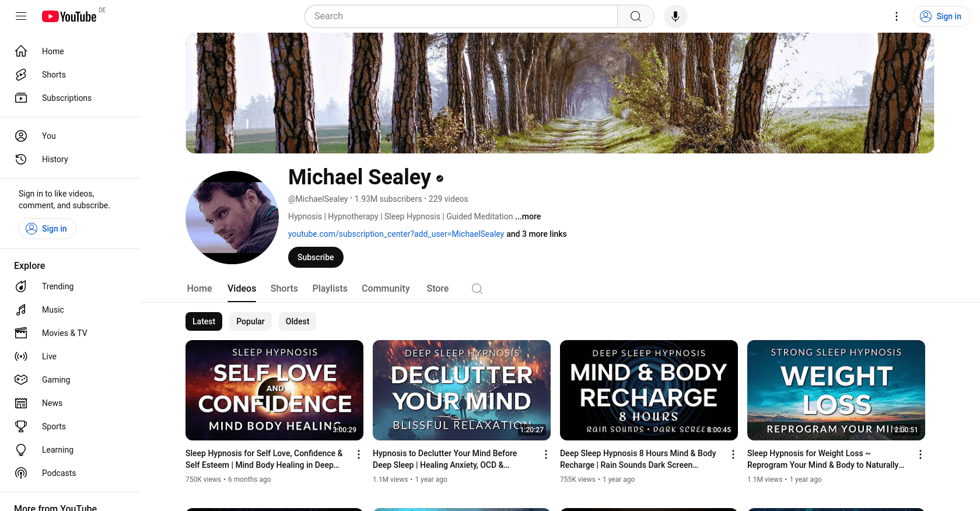Activate voice search microphone
Screen dimensions: 980x511
point(675,16)
